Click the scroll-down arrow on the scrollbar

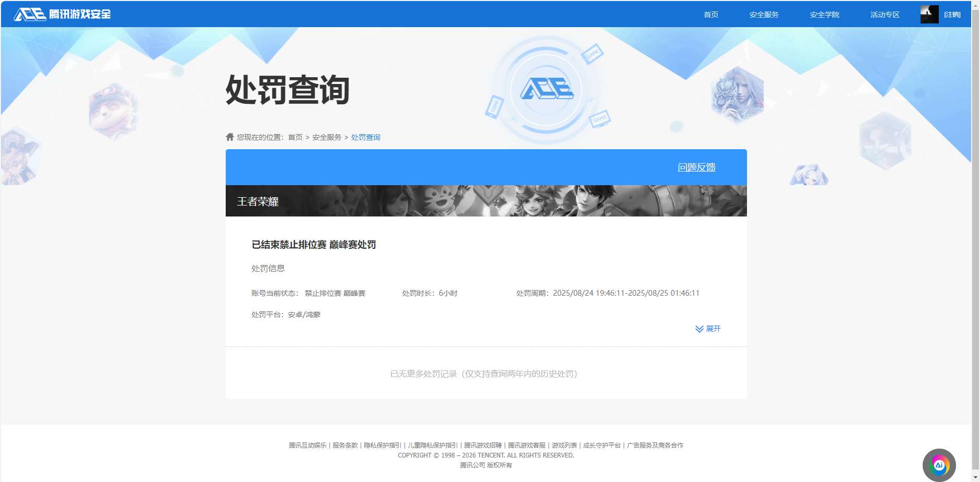975,477
